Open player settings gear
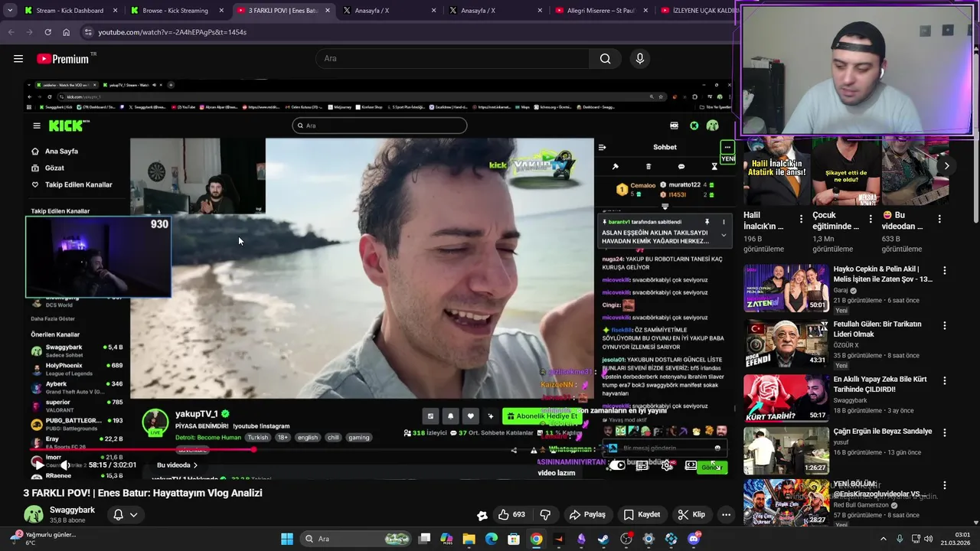Viewport: 980px width, 551px height. 668,465
